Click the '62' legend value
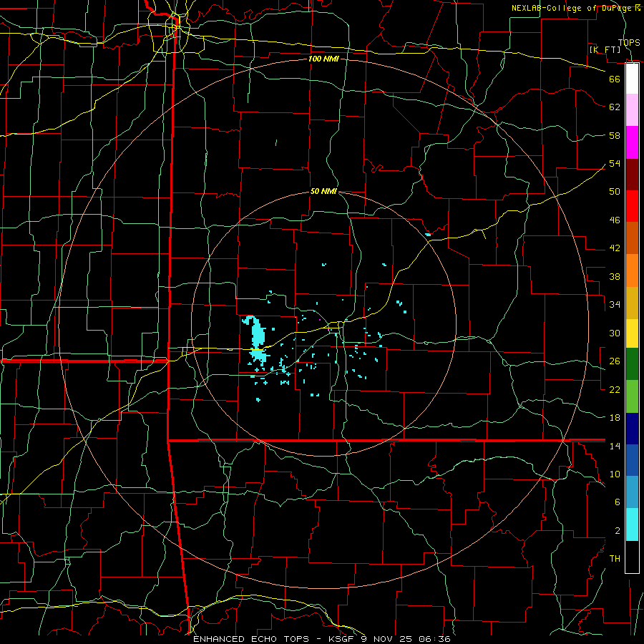This screenshot has width=644, height=644. [x=615, y=107]
